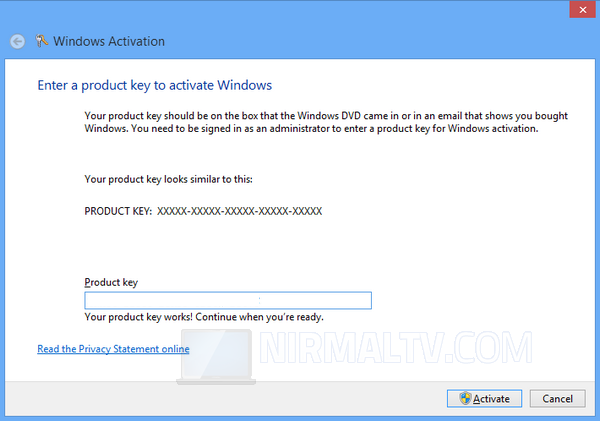Click the Activate button
This screenshot has width=600, height=421.
484,399
